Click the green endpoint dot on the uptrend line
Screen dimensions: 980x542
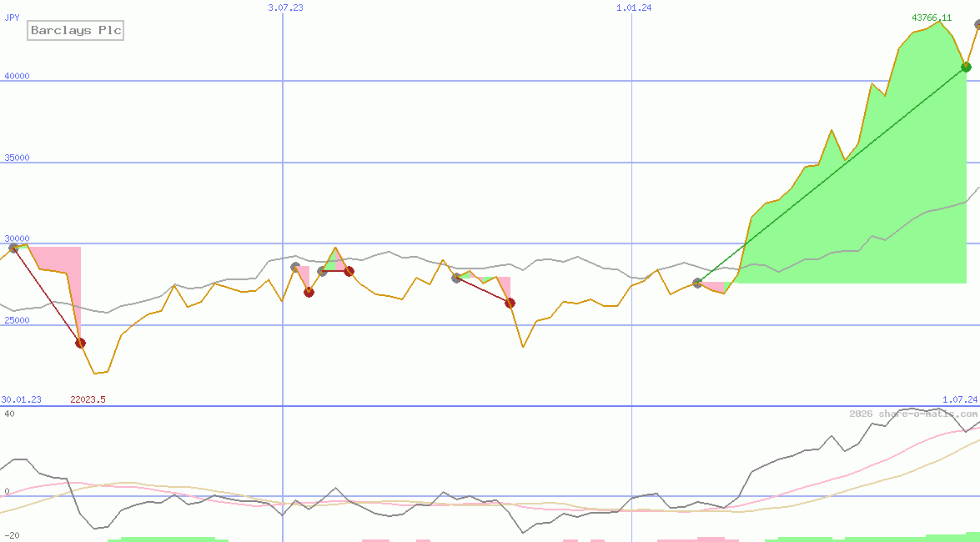click(966, 67)
